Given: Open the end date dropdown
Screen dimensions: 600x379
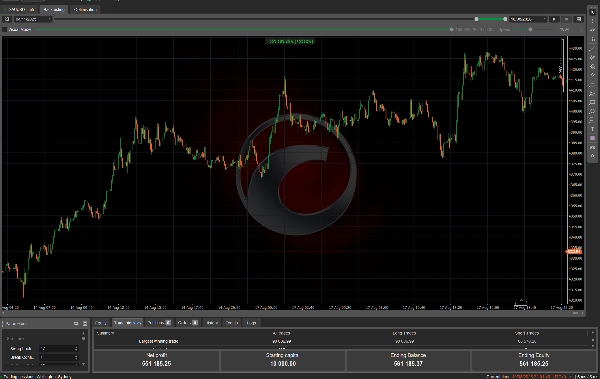Looking at the screenshot, I should pos(528,19).
